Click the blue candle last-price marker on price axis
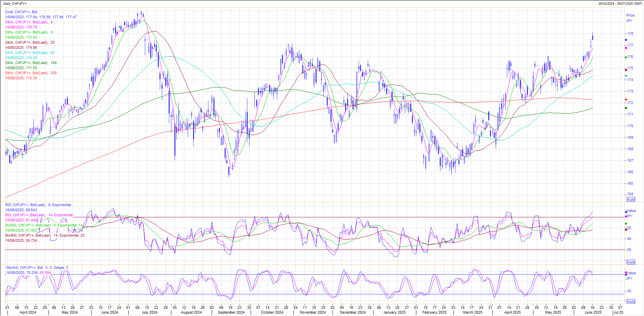The height and width of the screenshot is (316, 644). tap(626, 40)
